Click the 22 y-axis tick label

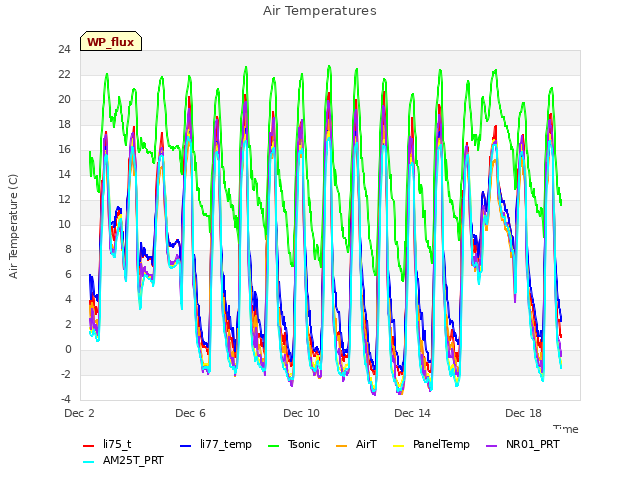[x=64, y=75]
